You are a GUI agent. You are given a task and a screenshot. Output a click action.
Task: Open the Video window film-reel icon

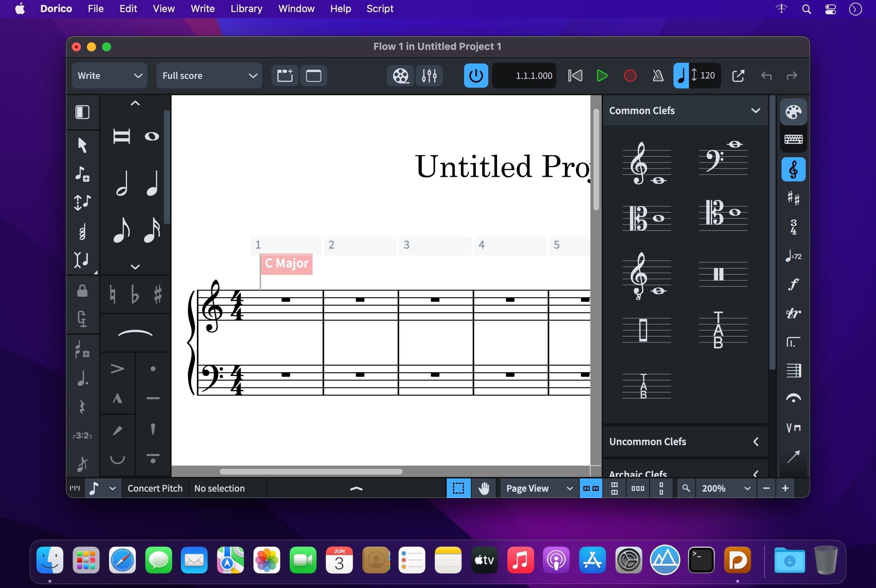(x=401, y=76)
